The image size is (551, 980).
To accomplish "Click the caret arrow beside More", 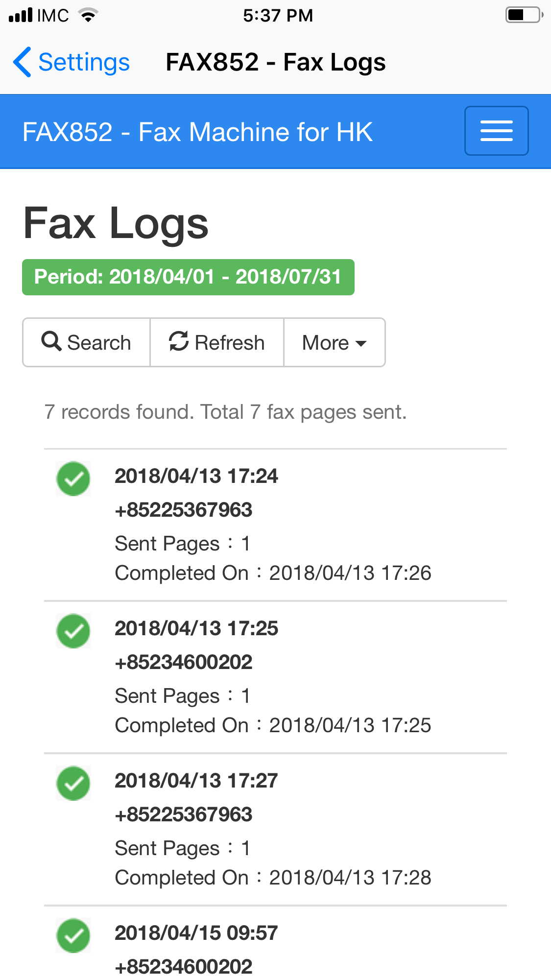I will (361, 344).
